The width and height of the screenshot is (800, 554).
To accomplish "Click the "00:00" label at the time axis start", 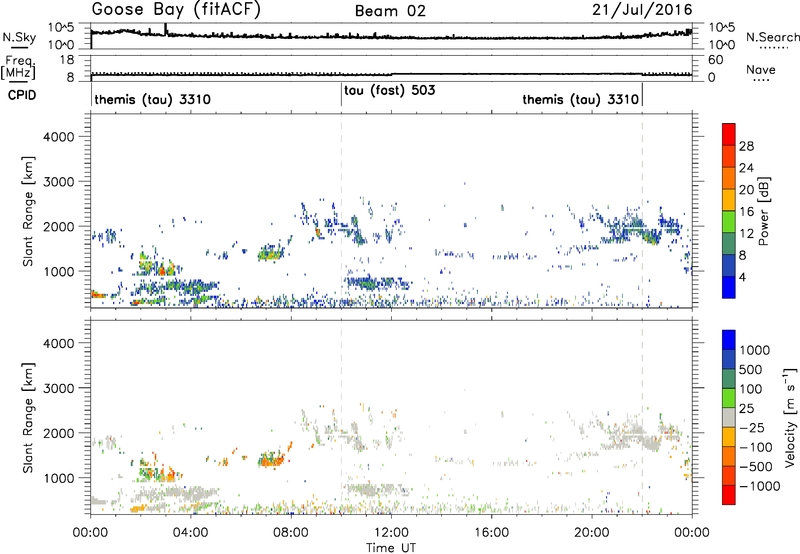I will coord(90,533).
